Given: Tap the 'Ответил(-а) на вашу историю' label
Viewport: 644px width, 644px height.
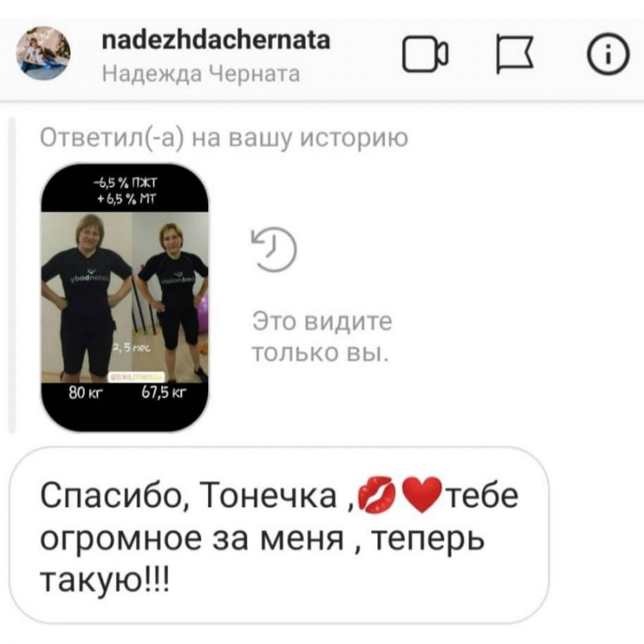Looking at the screenshot, I should click(x=224, y=138).
